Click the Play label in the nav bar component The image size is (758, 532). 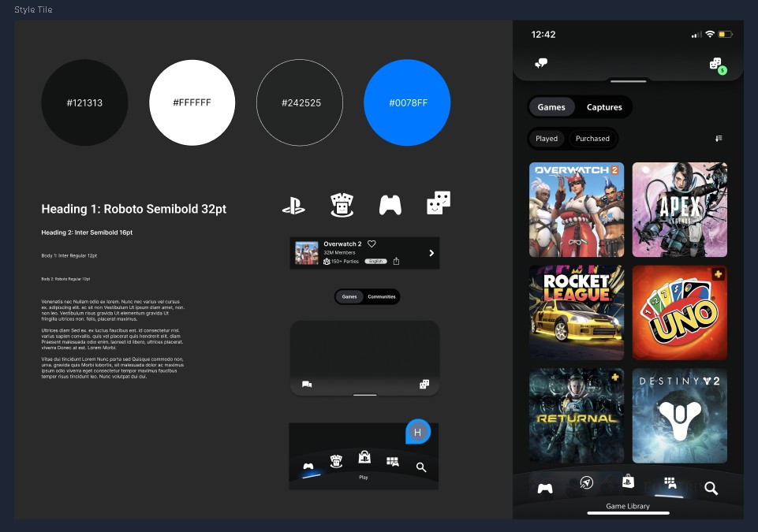pos(364,478)
